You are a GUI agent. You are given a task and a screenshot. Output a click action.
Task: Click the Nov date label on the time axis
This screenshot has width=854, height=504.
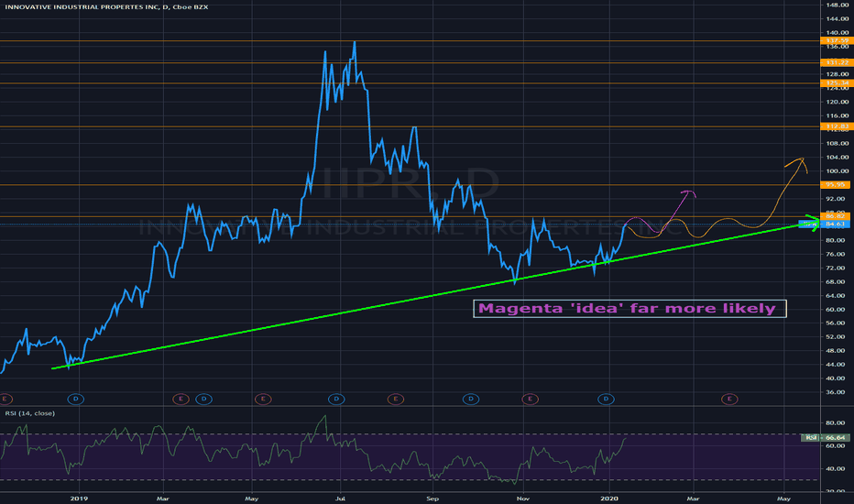[523, 499]
